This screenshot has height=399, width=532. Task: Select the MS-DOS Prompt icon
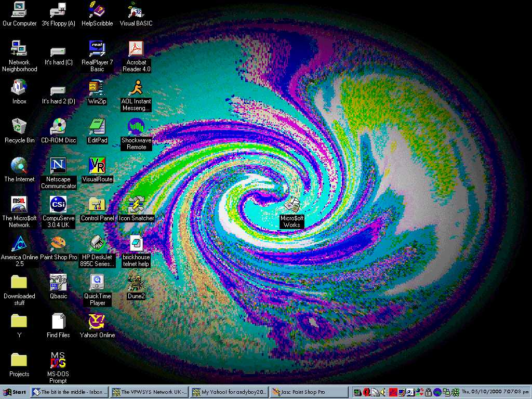coord(58,361)
